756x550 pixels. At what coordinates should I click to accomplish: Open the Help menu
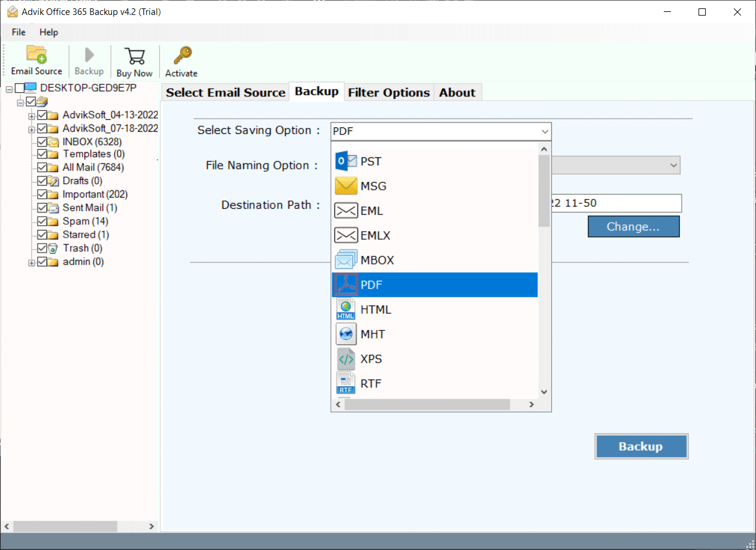coord(49,32)
